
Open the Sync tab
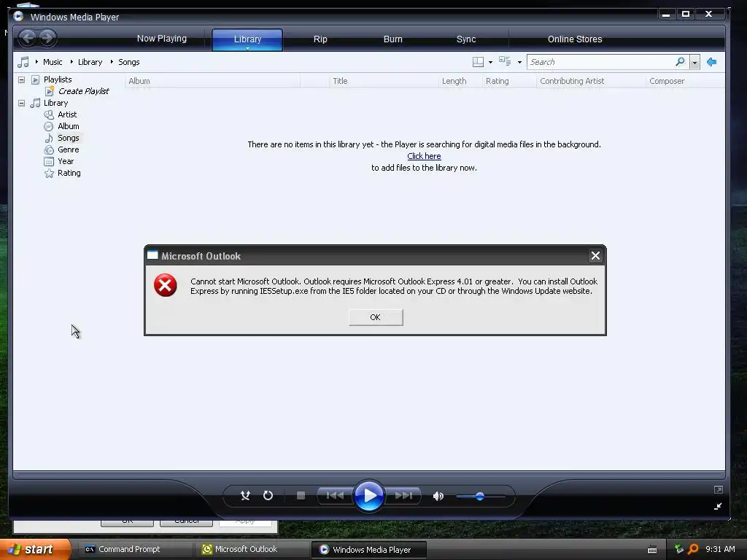[x=466, y=39]
